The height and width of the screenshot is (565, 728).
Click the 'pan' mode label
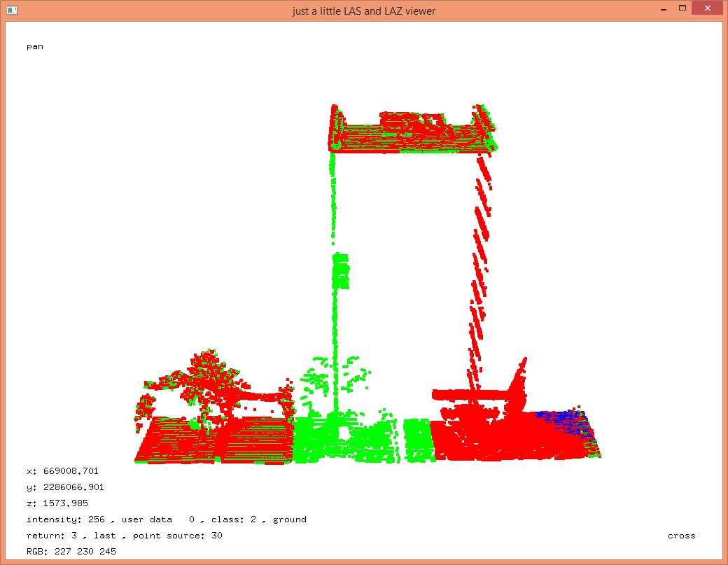pos(35,47)
